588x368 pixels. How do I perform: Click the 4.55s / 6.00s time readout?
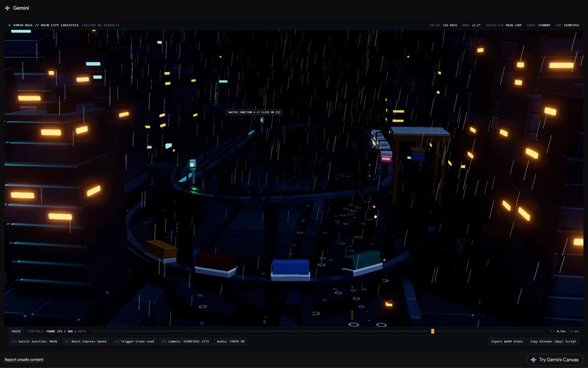coord(568,331)
